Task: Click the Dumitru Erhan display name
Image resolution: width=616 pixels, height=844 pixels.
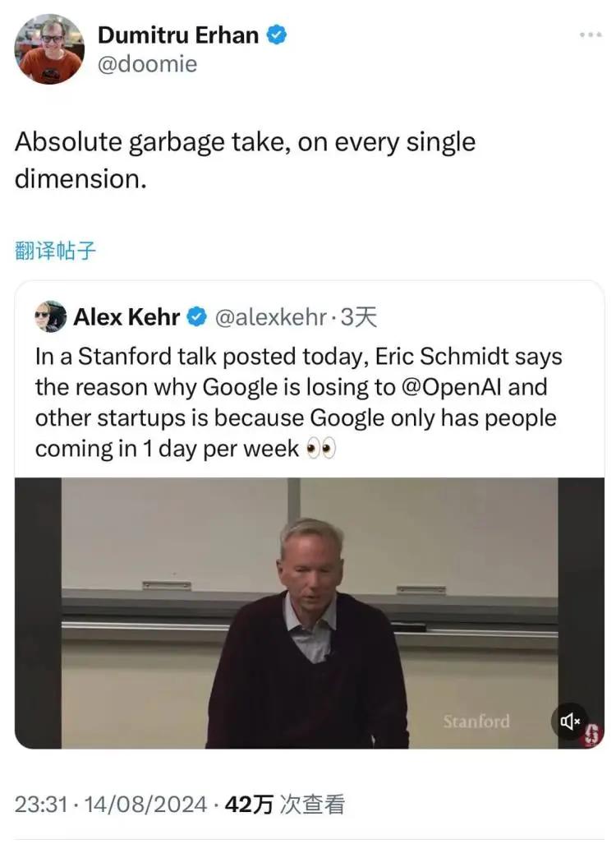Action: pos(178,35)
